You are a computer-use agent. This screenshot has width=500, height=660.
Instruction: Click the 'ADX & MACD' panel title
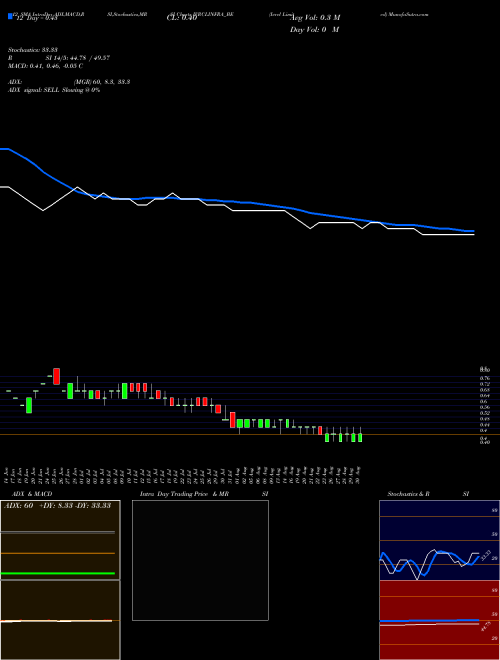(32, 494)
